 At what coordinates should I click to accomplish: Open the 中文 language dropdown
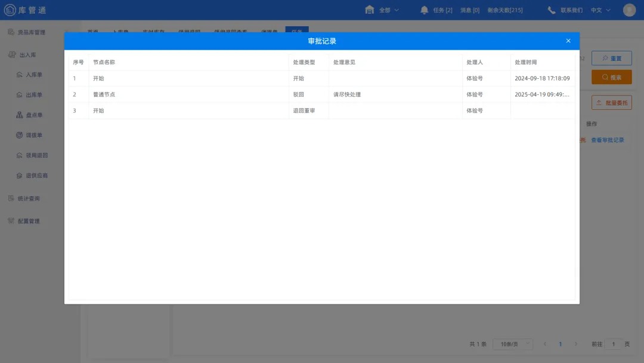click(x=600, y=10)
